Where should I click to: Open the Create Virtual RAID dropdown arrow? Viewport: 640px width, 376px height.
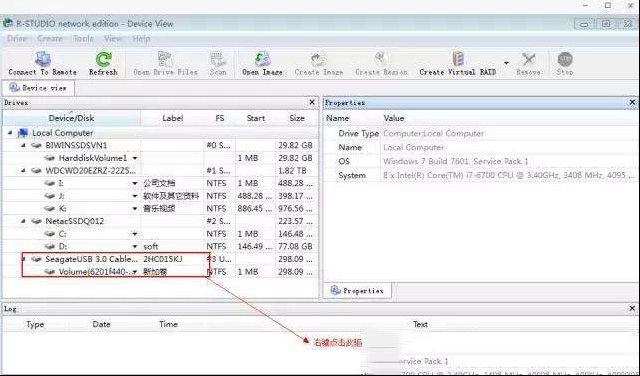506,63
